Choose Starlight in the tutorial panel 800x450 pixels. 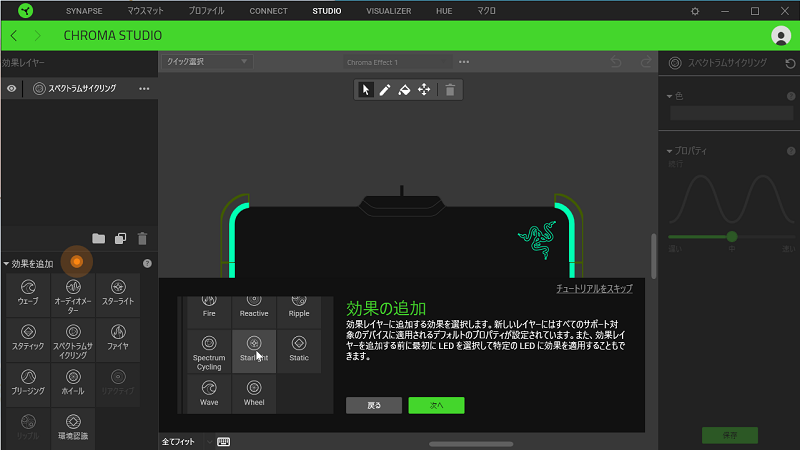point(254,351)
